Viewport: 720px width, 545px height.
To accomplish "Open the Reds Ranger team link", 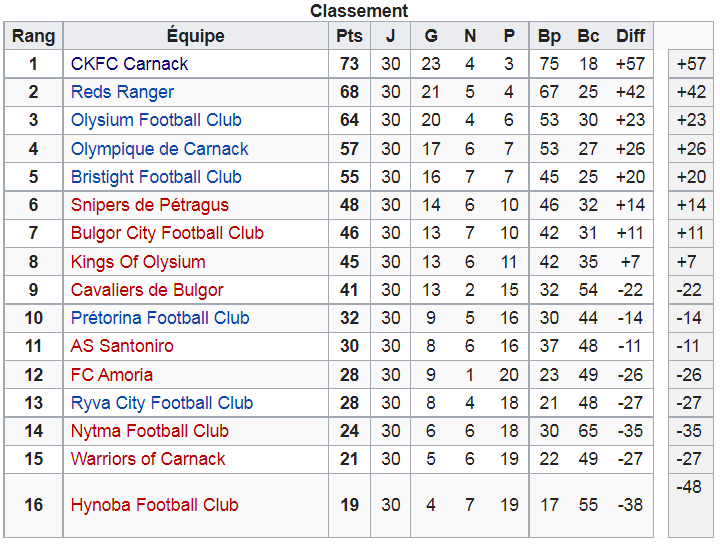I will [122, 92].
